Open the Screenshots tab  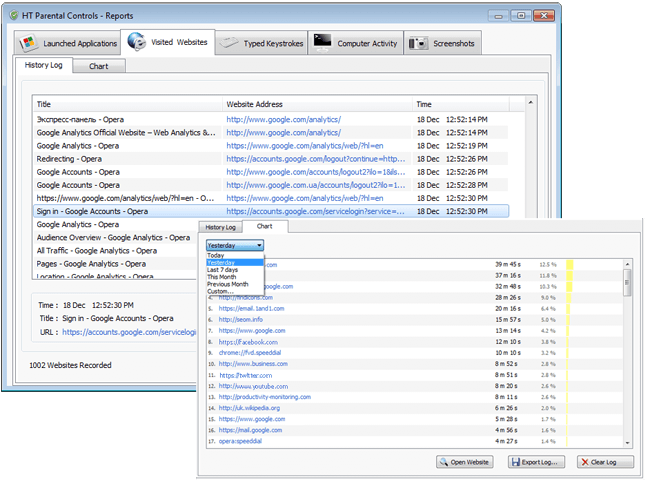pos(442,43)
